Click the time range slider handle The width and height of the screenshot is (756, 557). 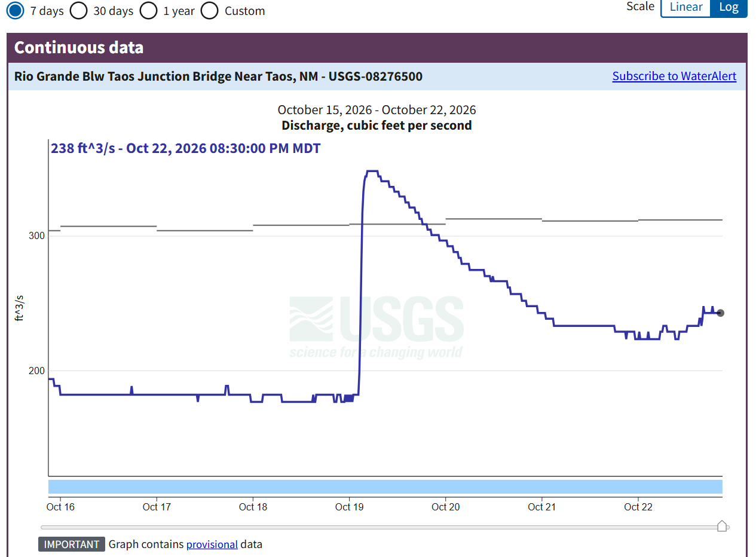(x=722, y=526)
